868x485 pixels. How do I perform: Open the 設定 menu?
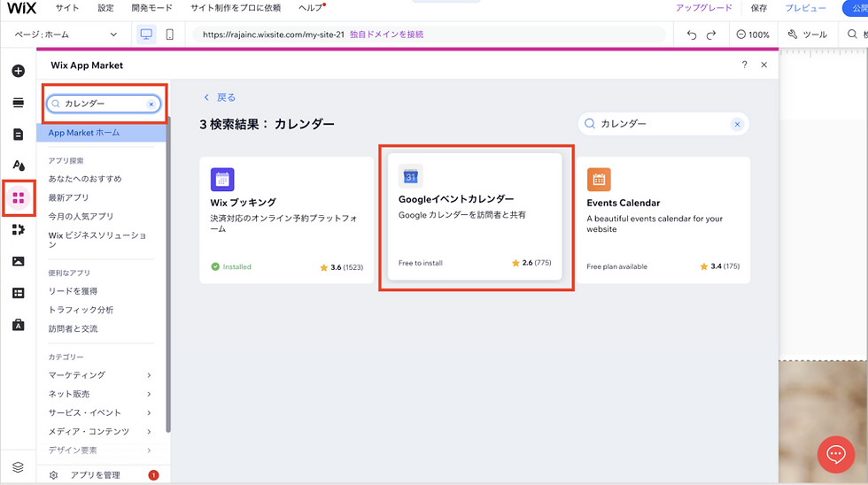(105, 8)
